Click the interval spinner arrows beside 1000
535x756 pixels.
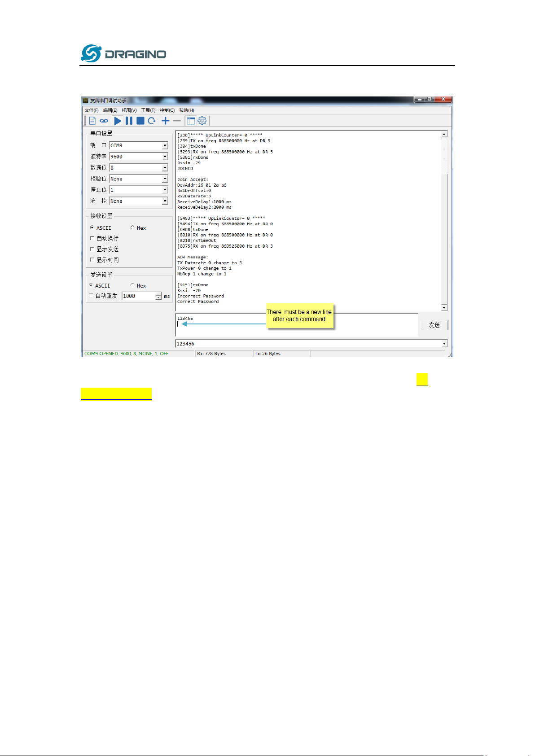[x=158, y=296]
